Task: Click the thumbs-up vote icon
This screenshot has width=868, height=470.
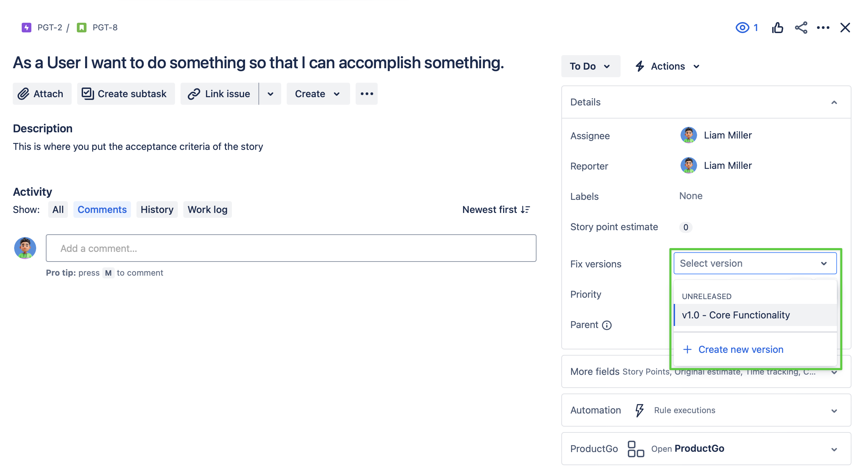Action: 777,28
